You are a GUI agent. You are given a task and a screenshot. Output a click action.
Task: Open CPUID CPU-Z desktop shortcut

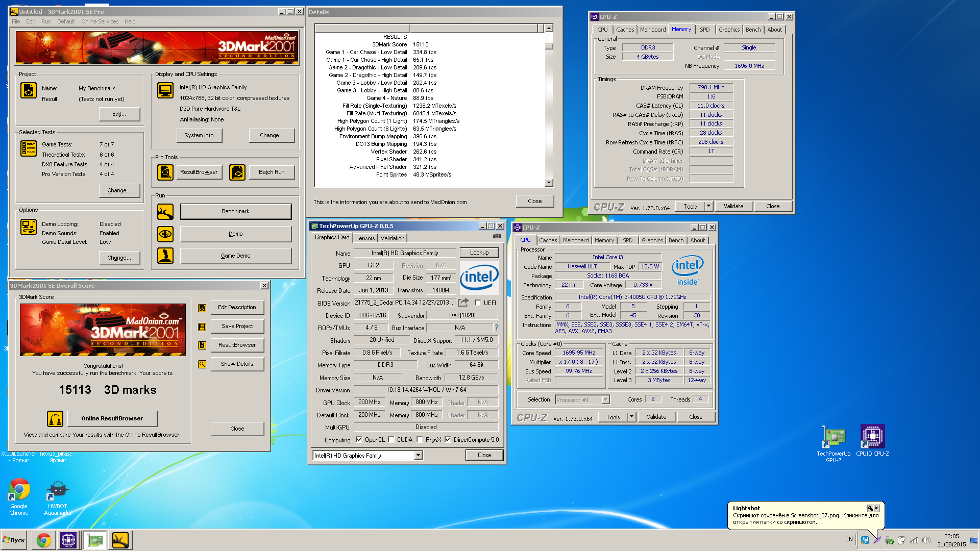872,441
